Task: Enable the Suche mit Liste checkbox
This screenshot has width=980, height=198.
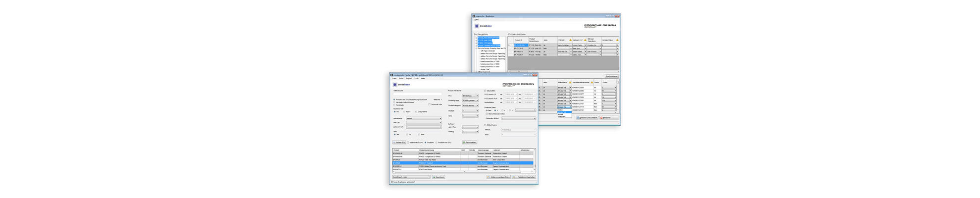Action: [430, 104]
